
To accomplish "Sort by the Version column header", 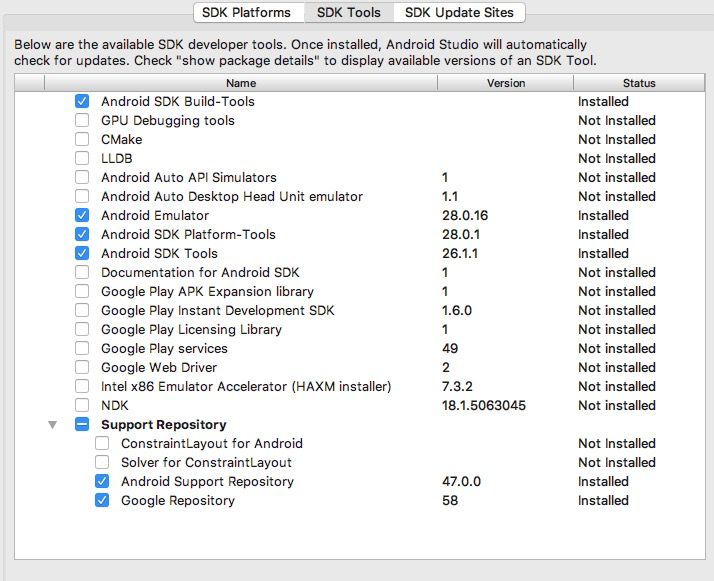I will point(506,83).
